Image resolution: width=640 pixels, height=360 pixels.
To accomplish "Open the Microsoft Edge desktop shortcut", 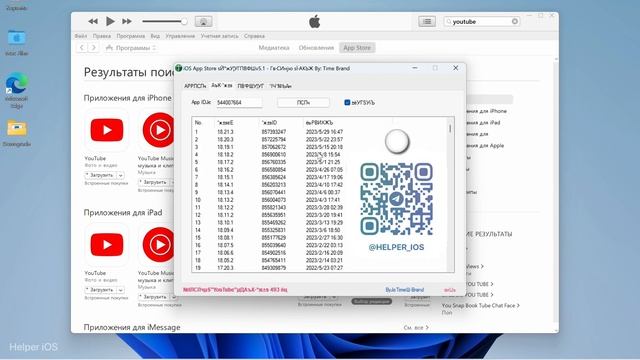I will pos(17,91).
